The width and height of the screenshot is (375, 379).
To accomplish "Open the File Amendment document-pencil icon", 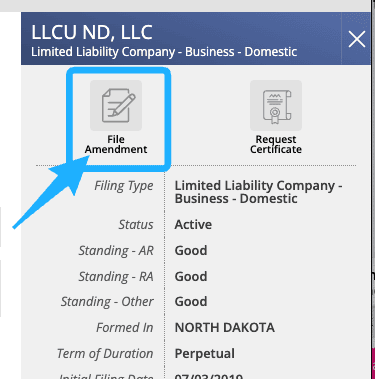I will click(116, 105).
